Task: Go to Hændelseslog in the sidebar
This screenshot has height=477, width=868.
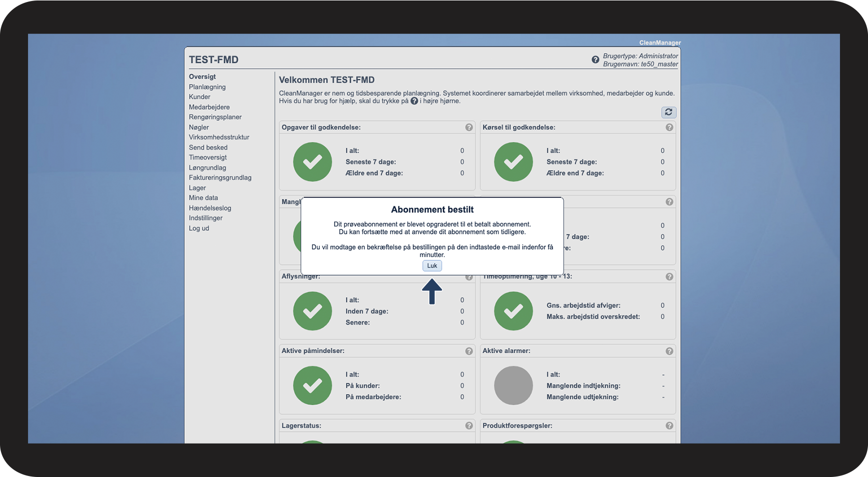Action: pyautogui.click(x=210, y=208)
